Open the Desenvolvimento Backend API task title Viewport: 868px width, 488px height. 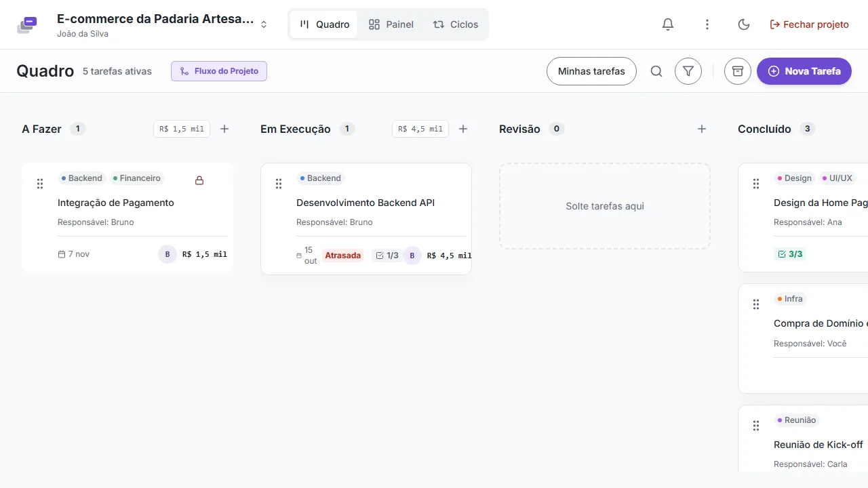(366, 203)
